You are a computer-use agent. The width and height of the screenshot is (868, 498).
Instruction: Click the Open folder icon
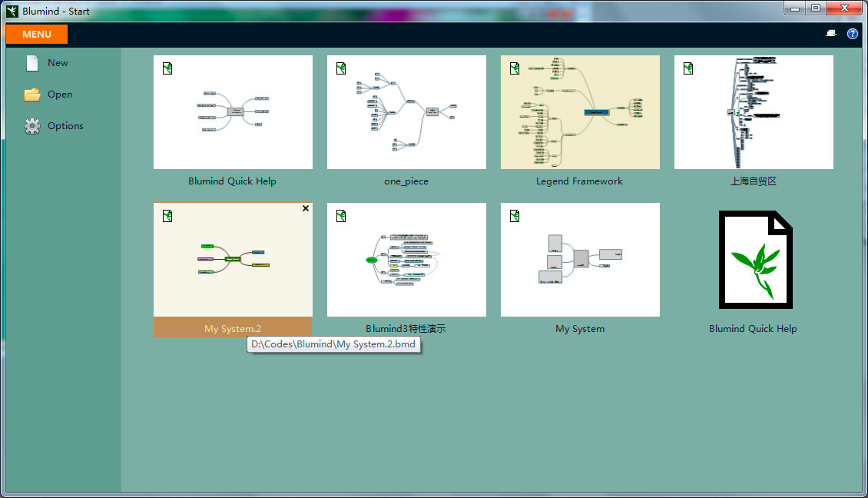point(32,95)
